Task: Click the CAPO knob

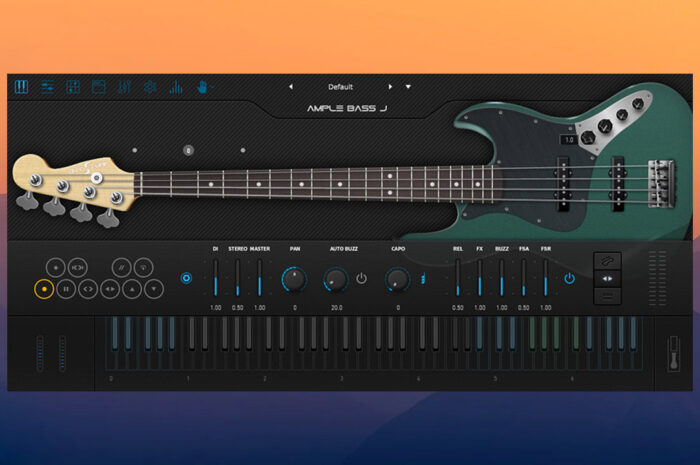Action: (x=397, y=279)
